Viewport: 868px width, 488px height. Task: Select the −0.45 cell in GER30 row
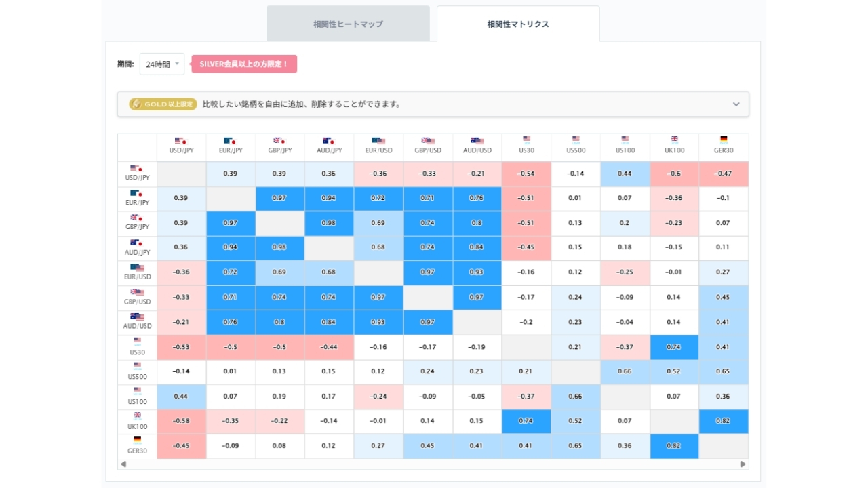(x=181, y=446)
